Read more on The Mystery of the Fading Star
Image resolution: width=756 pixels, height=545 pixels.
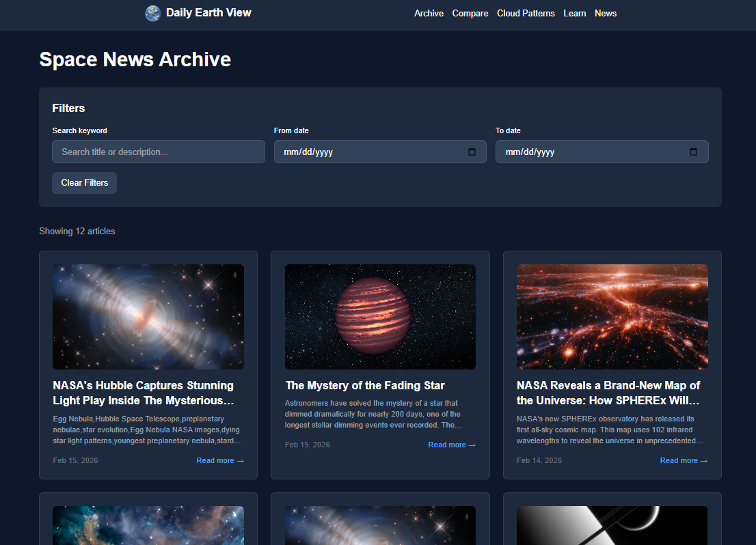click(x=452, y=445)
